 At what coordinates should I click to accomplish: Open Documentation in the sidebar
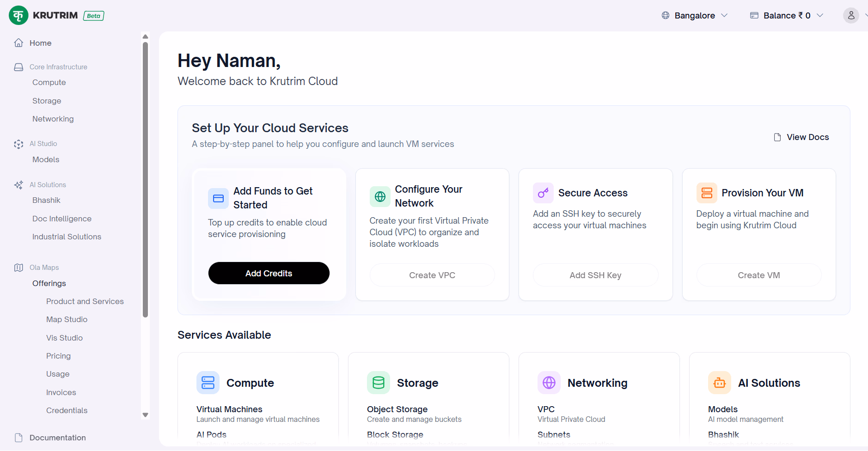click(58, 438)
